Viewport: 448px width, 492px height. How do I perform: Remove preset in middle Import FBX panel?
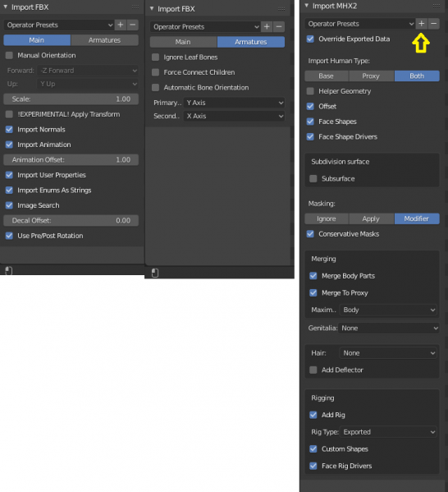pos(279,26)
